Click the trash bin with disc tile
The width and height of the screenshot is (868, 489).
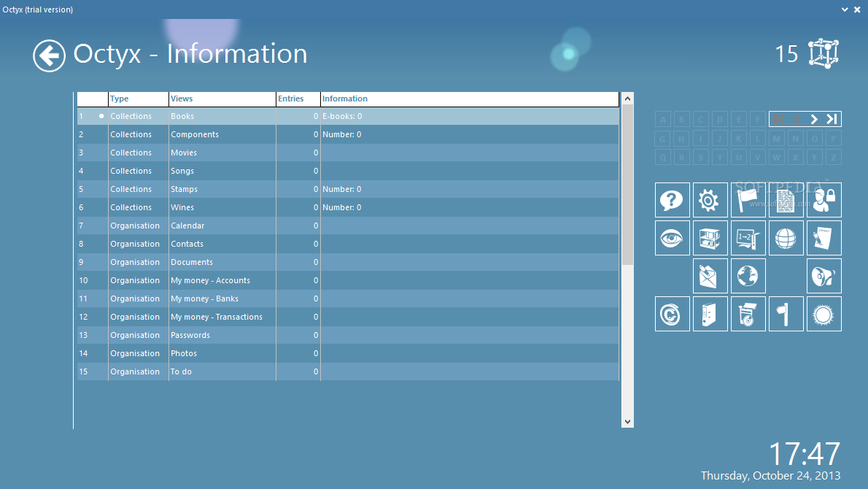coord(748,314)
